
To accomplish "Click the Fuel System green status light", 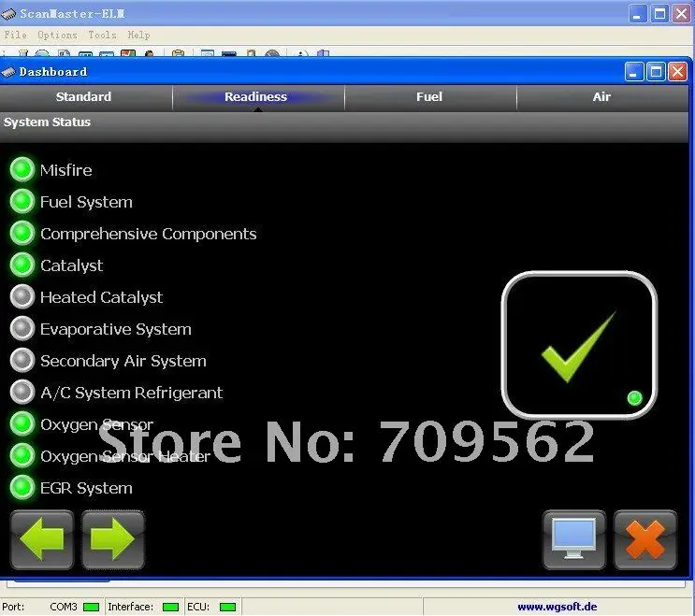I will (x=22, y=201).
